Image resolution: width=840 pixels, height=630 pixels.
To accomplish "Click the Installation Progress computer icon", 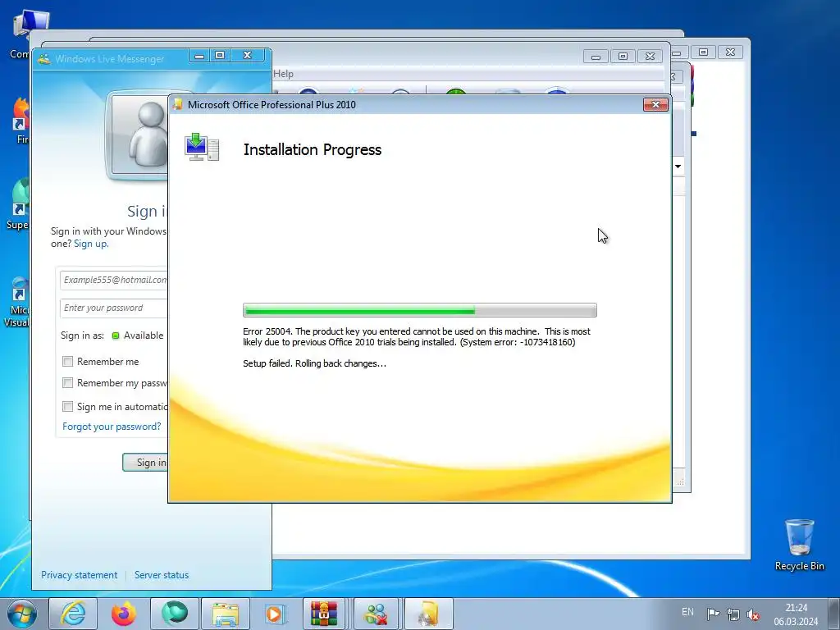I will (x=202, y=148).
